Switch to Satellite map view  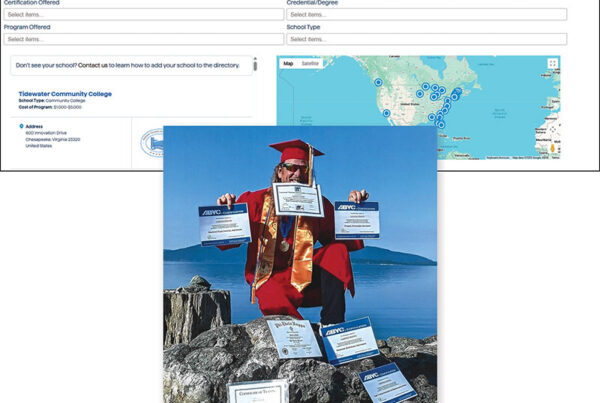tap(310, 64)
